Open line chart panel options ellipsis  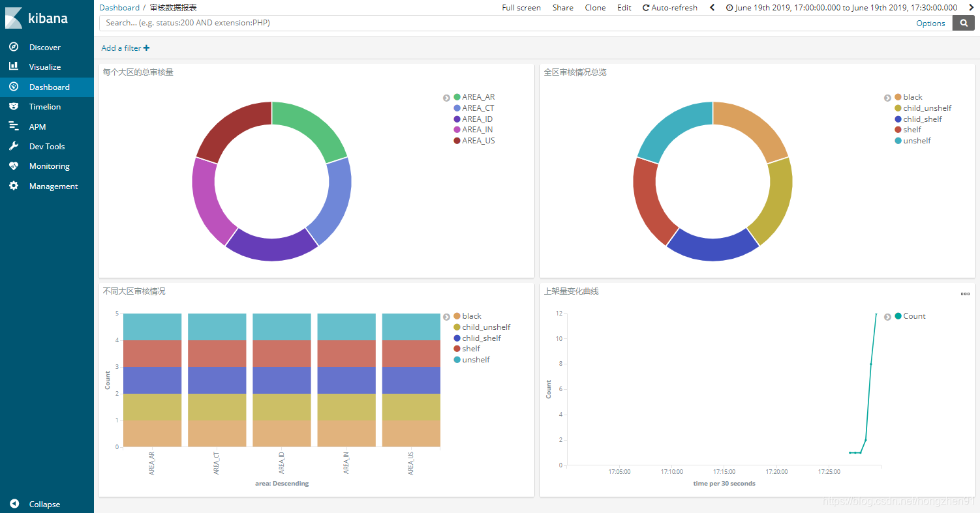(965, 293)
